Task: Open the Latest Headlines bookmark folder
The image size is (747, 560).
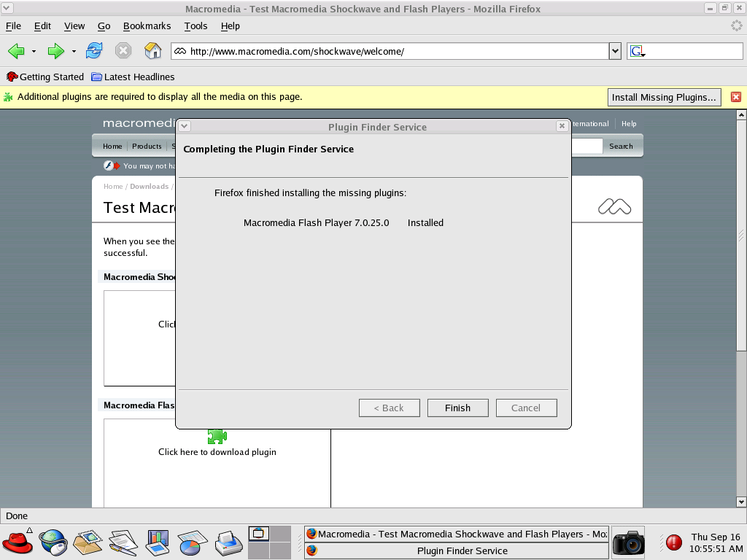Action: point(133,77)
